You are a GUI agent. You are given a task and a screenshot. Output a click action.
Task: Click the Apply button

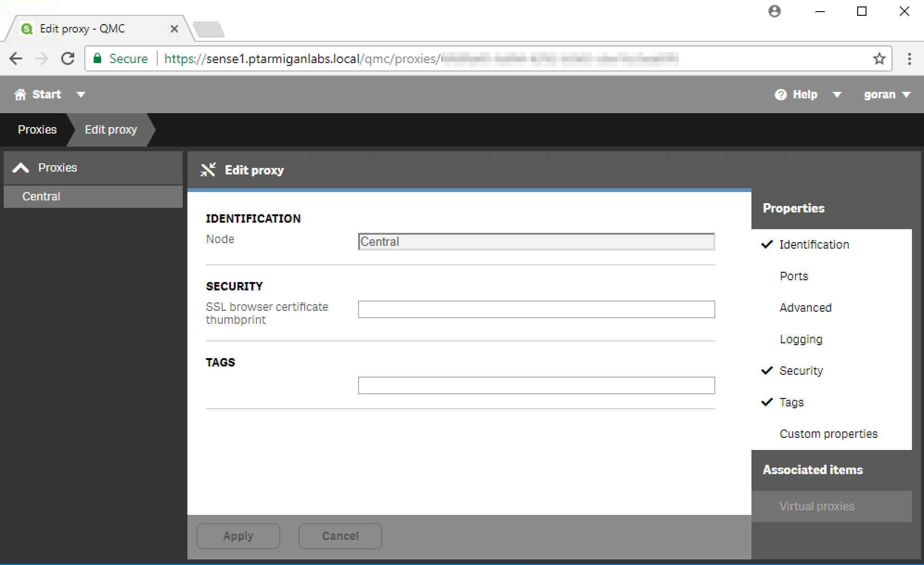(238, 536)
